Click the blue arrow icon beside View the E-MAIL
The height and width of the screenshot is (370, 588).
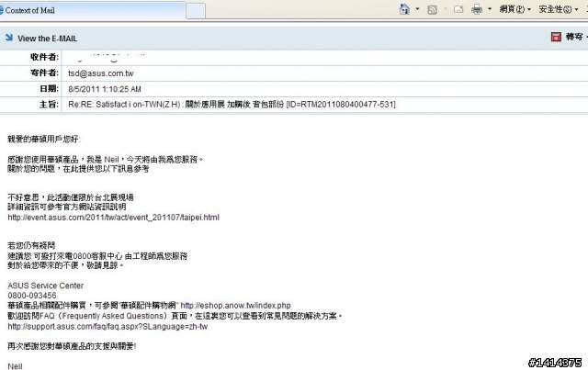point(9,38)
